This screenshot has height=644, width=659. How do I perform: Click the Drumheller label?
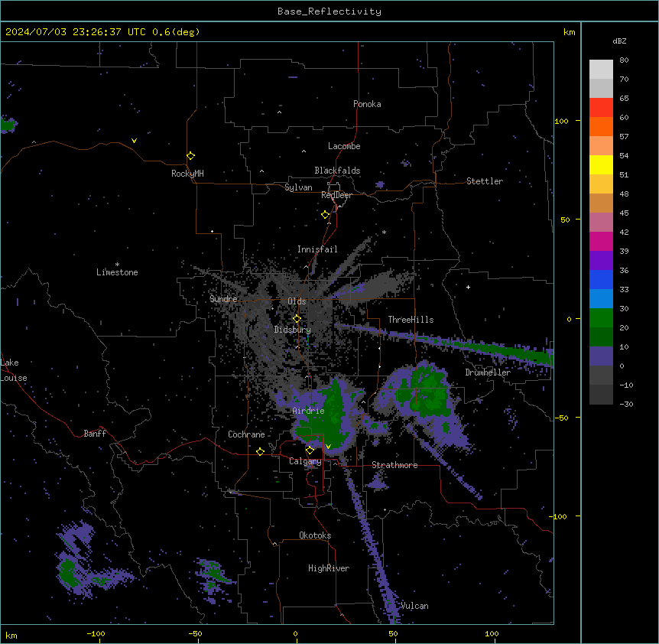coord(488,372)
